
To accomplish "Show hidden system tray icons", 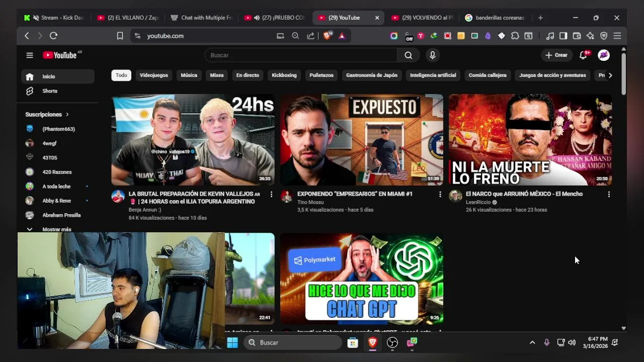I will [x=532, y=342].
